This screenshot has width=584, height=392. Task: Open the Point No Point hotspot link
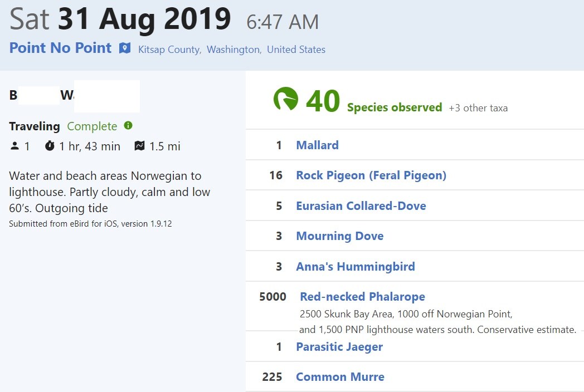(60, 48)
